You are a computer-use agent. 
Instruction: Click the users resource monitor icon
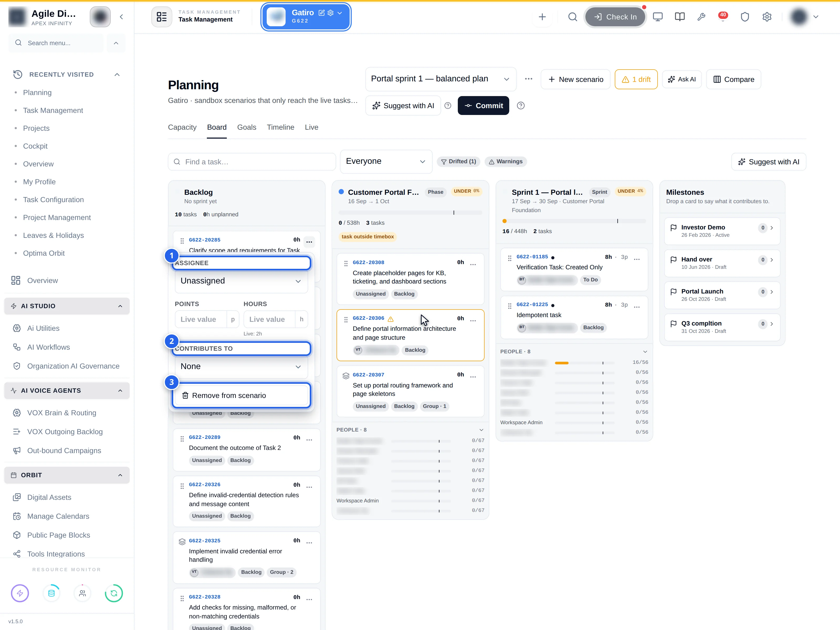coord(82,593)
